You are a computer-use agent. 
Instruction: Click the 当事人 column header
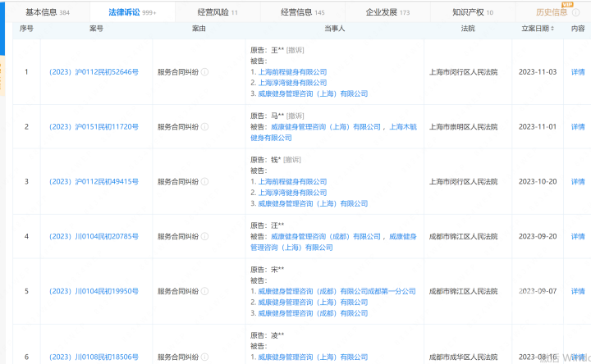(335, 29)
